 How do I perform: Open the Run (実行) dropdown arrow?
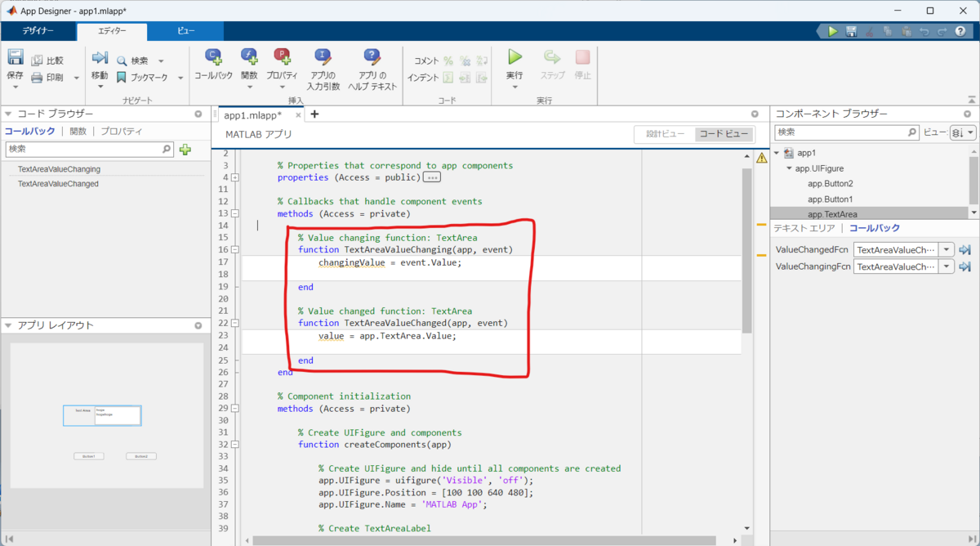click(x=514, y=86)
